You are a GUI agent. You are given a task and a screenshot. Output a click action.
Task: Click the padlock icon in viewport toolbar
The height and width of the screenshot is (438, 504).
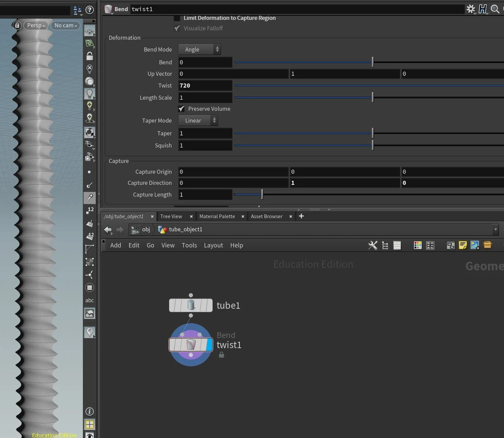89,56
